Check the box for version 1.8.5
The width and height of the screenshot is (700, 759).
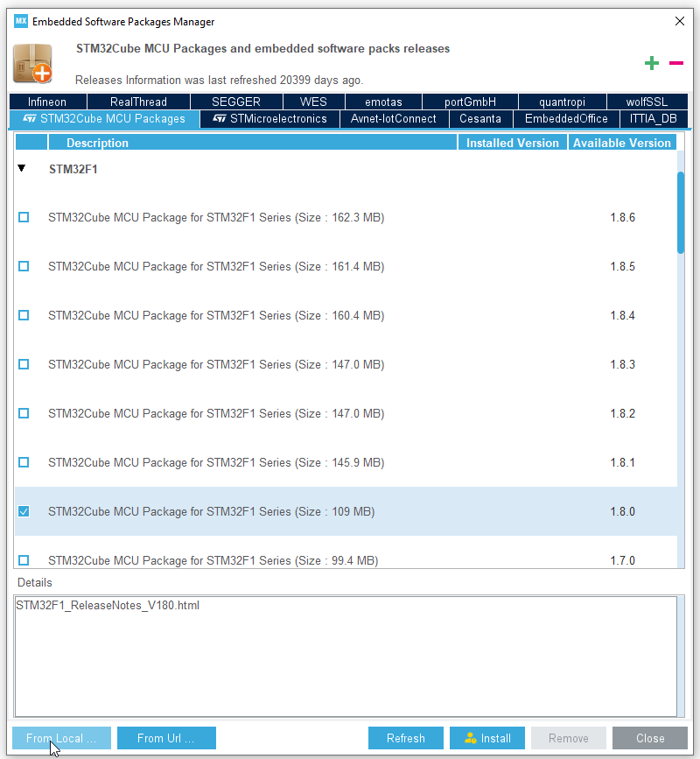(x=24, y=266)
